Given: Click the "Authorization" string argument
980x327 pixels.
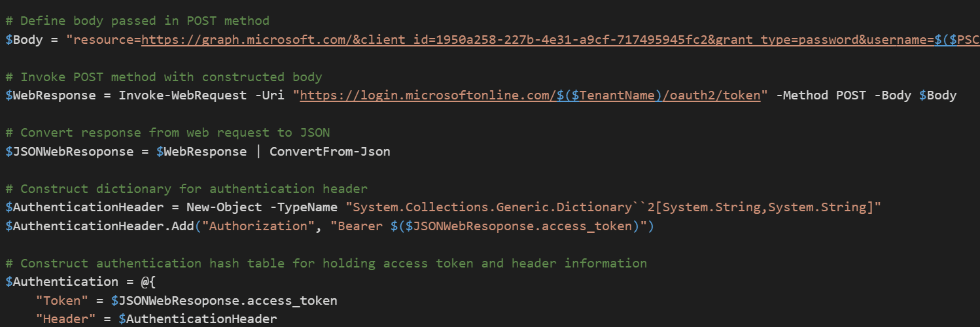Looking at the screenshot, I should pyautogui.click(x=277, y=226).
